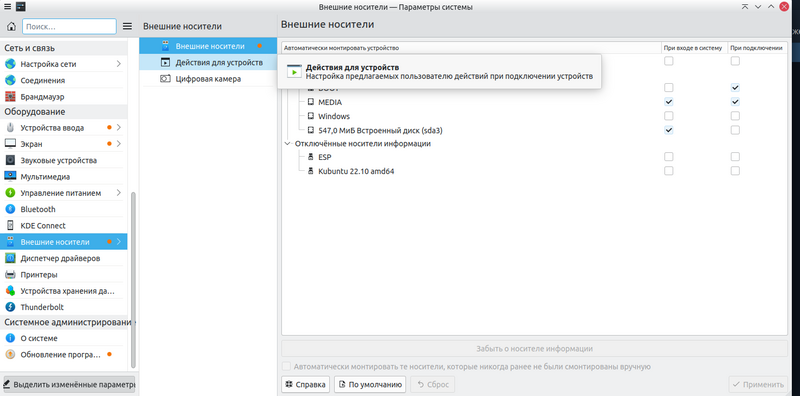Screen dimensions: 800x396
Task: Click the brick-wall icon for Брандмауэр
Action: [10, 96]
